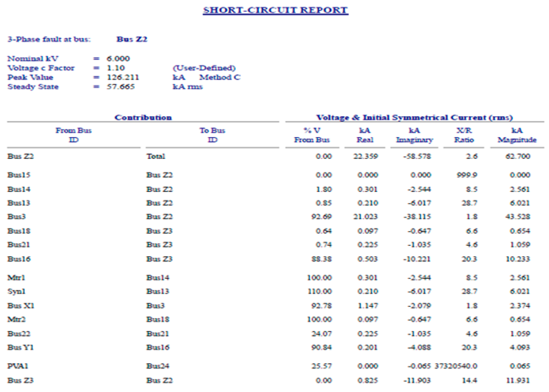The image size is (549, 392).
Task: Click the Bus Z3 row in last line
Action: coord(20,380)
